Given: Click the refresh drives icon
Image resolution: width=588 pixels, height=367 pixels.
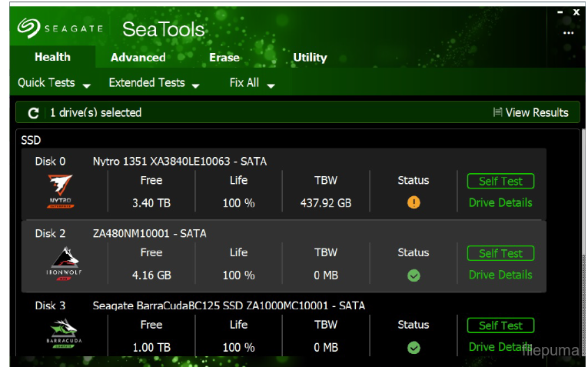Looking at the screenshot, I should point(33,113).
